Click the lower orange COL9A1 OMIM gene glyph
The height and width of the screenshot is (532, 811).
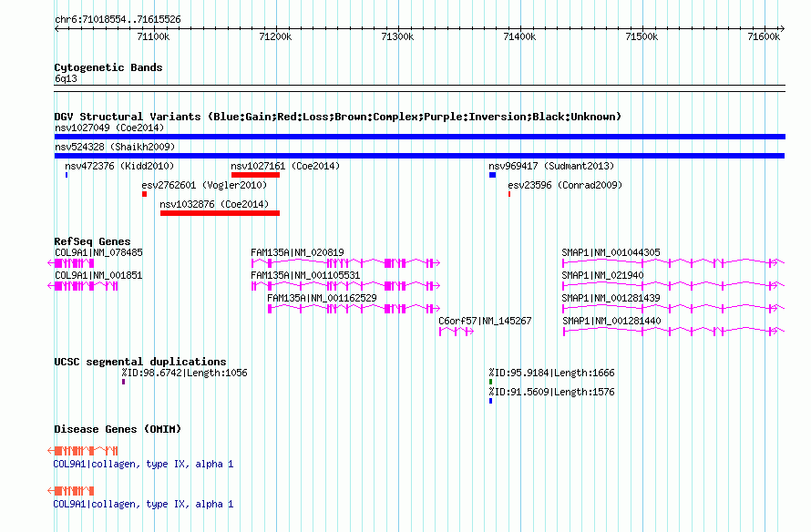click(71, 491)
